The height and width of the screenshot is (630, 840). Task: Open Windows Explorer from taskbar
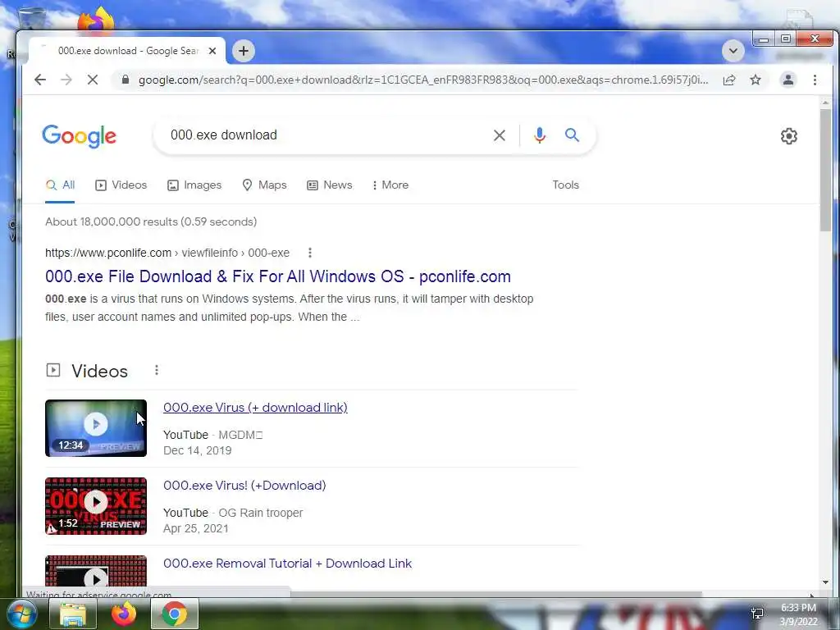[x=73, y=614]
